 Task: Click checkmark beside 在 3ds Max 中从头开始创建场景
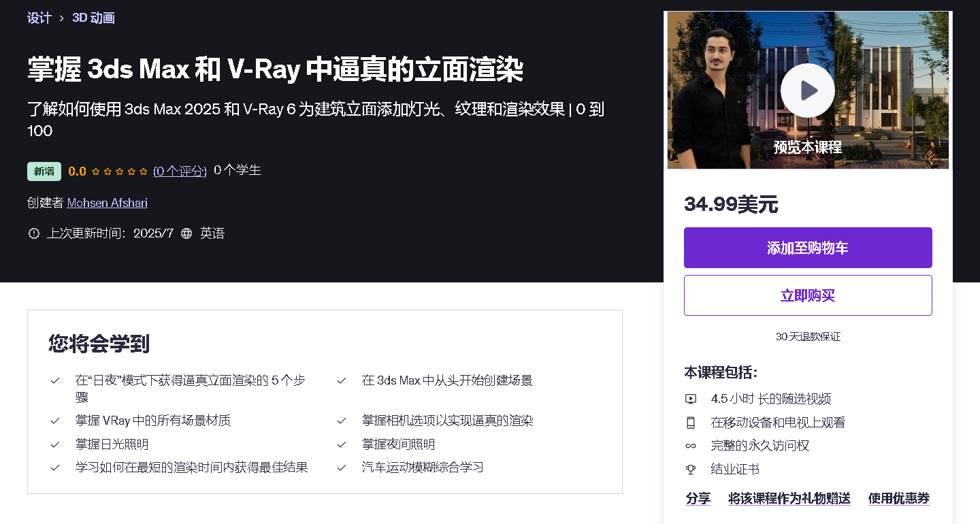(342, 380)
